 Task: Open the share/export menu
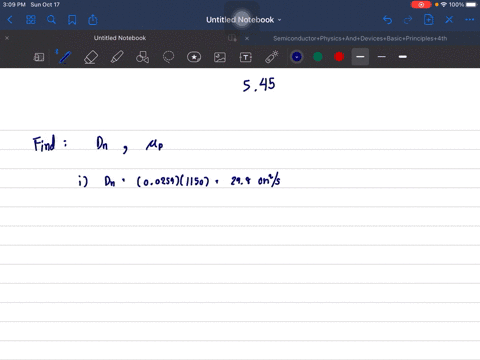[x=93, y=20]
